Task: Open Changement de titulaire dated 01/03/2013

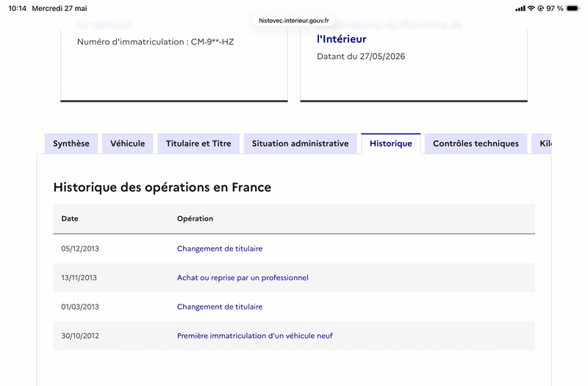Action: click(220, 307)
